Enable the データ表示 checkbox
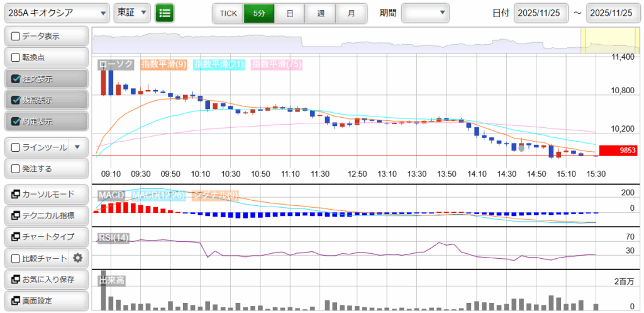The height and width of the screenshot is (313, 644). [x=16, y=36]
